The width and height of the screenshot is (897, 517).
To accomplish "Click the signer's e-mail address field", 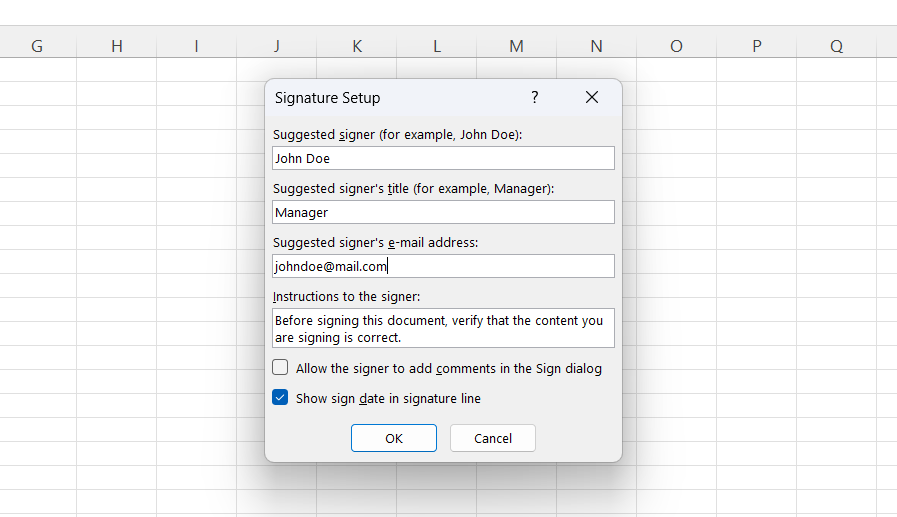I will pyautogui.click(x=443, y=266).
